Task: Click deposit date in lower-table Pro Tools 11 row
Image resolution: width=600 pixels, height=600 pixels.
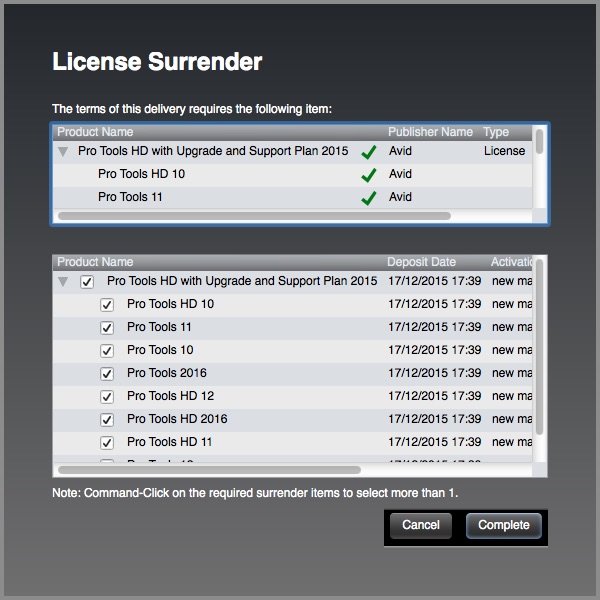Action: 435,327
